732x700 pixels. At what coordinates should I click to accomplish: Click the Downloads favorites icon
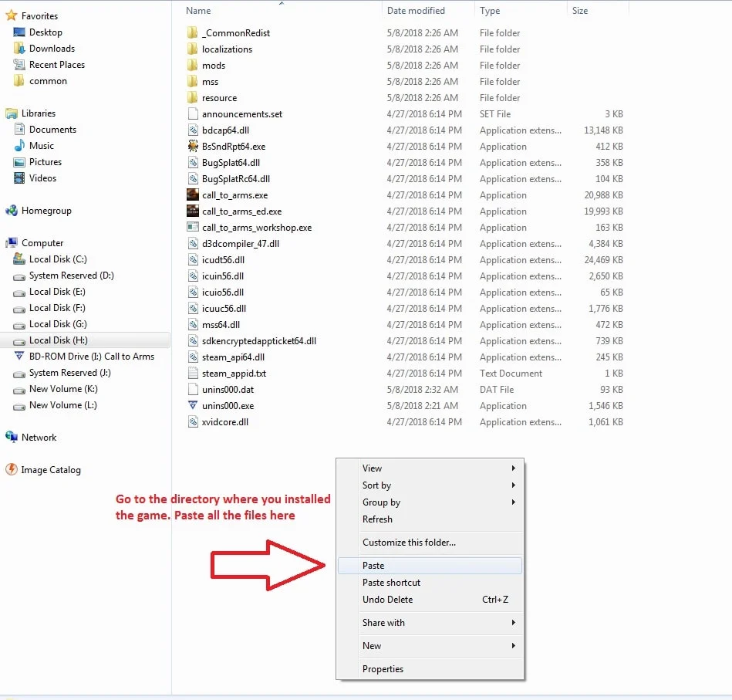click(x=20, y=49)
